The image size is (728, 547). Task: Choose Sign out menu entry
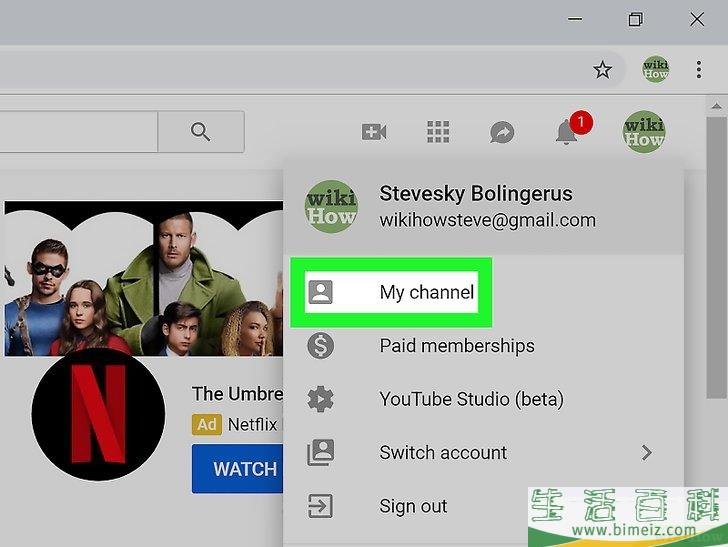click(x=413, y=506)
